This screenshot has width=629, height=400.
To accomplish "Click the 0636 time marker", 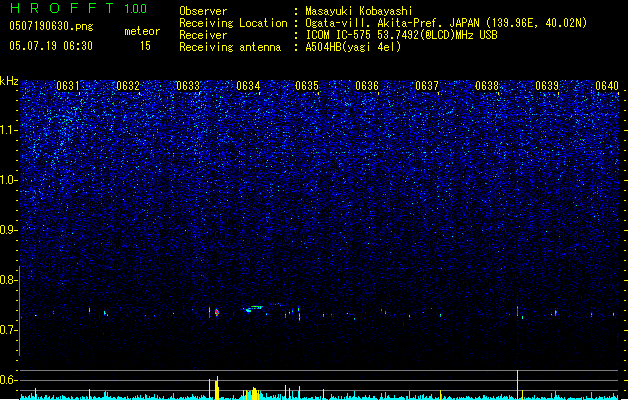I will coord(367,86).
